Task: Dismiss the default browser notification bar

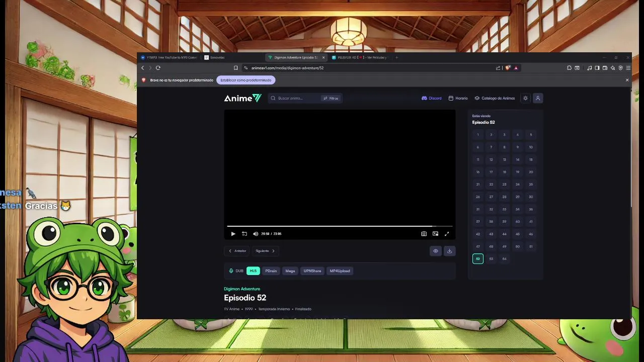Action: pos(627,80)
